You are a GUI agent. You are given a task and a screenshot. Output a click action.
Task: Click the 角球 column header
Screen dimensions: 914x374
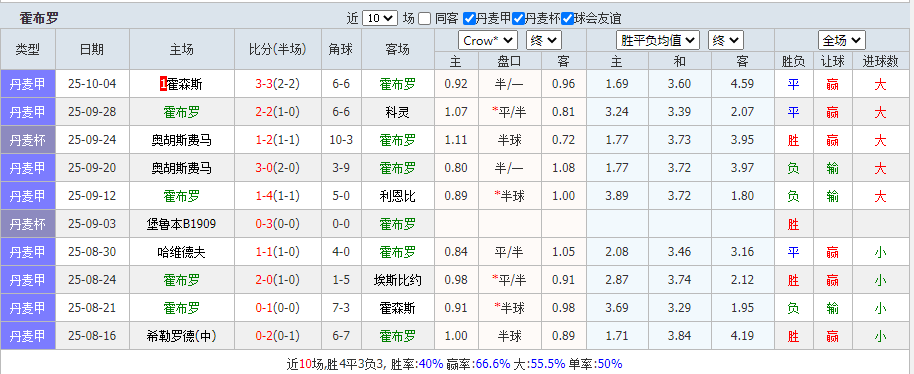coord(341,50)
